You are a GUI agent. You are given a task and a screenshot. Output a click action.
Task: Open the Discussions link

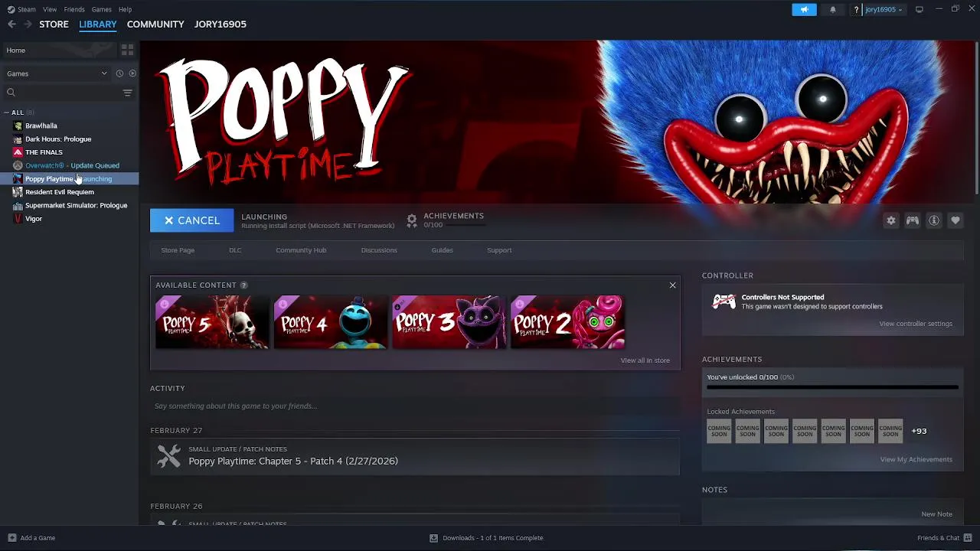pos(379,250)
